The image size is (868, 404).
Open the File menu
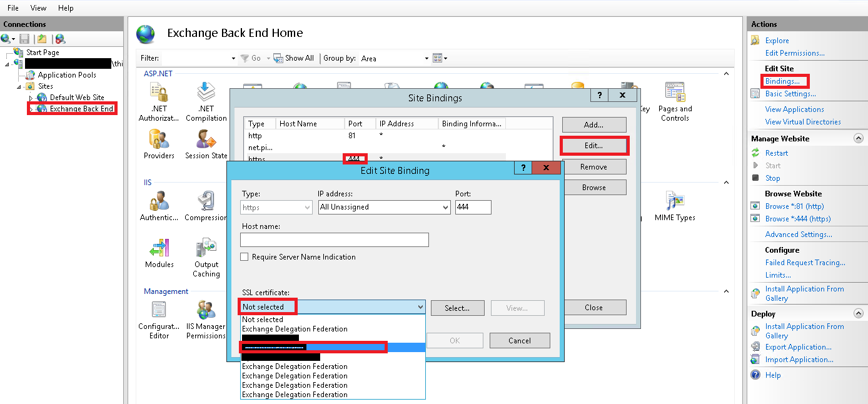point(13,8)
